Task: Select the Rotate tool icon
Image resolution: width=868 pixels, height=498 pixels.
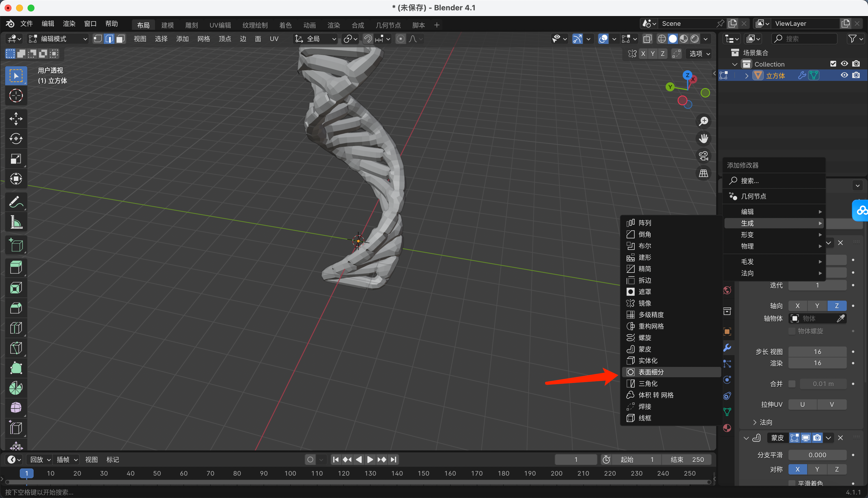Action: coord(16,139)
